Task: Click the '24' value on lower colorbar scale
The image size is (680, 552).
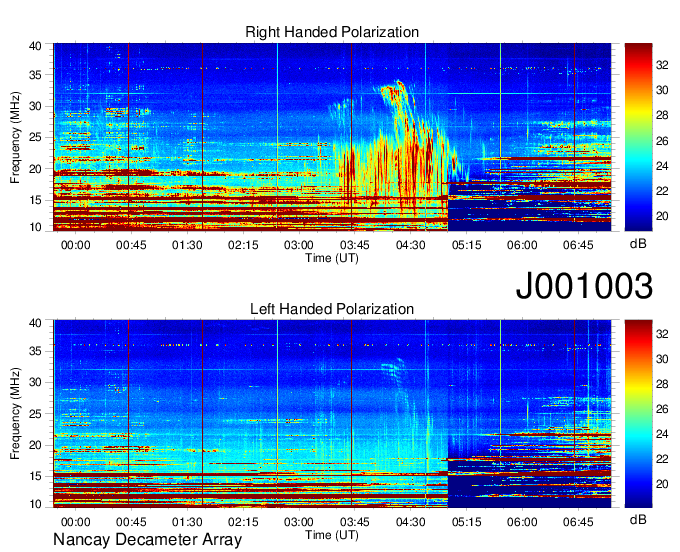Action: click(x=662, y=434)
